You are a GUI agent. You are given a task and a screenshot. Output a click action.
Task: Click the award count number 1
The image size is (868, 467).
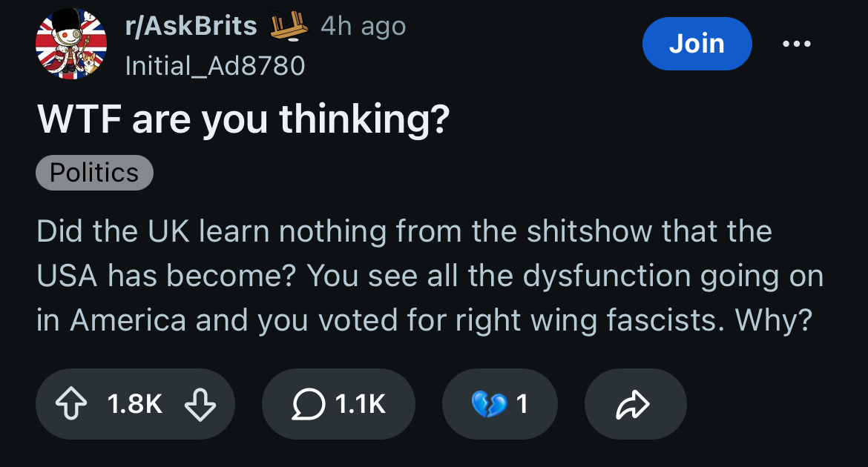(x=522, y=404)
